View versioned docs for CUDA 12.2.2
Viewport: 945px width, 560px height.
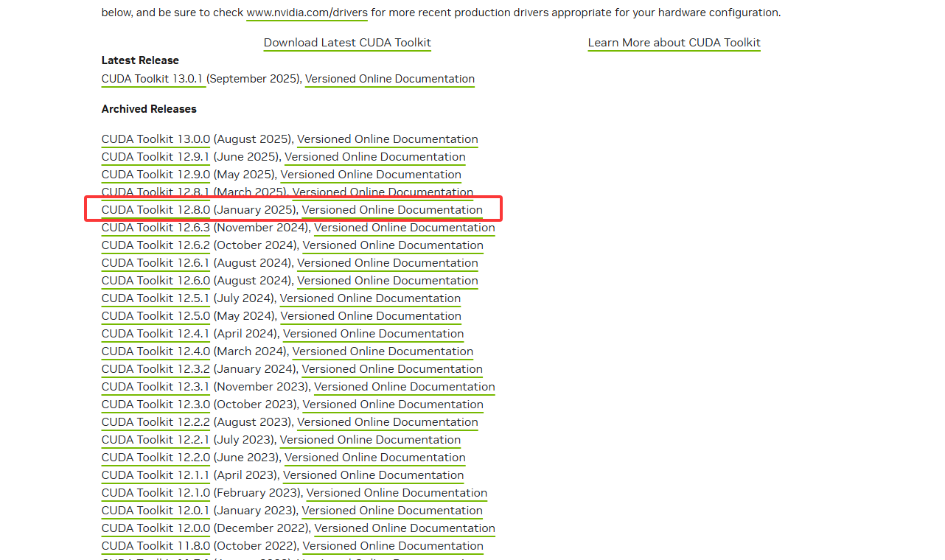[x=388, y=422]
